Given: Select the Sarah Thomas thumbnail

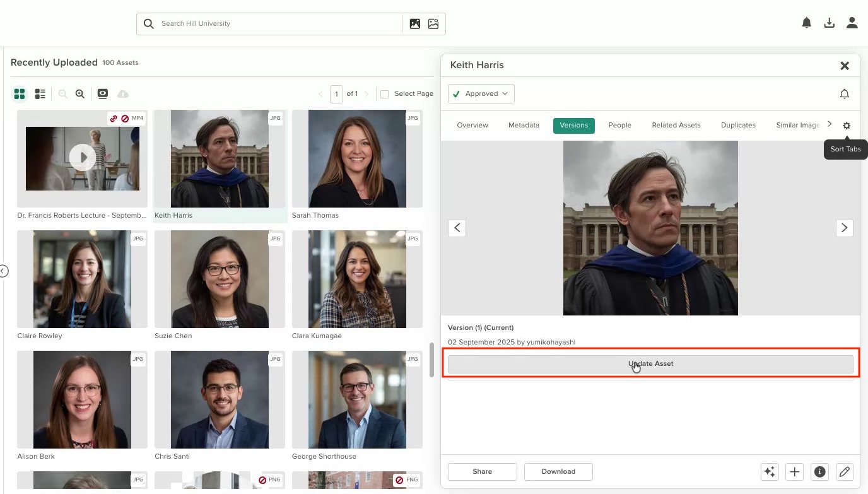Looking at the screenshot, I should point(357,159).
